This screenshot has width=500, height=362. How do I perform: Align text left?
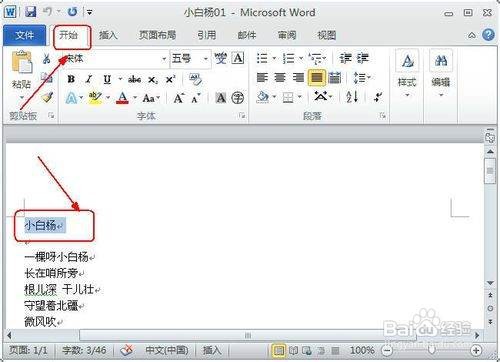[x=262, y=78]
